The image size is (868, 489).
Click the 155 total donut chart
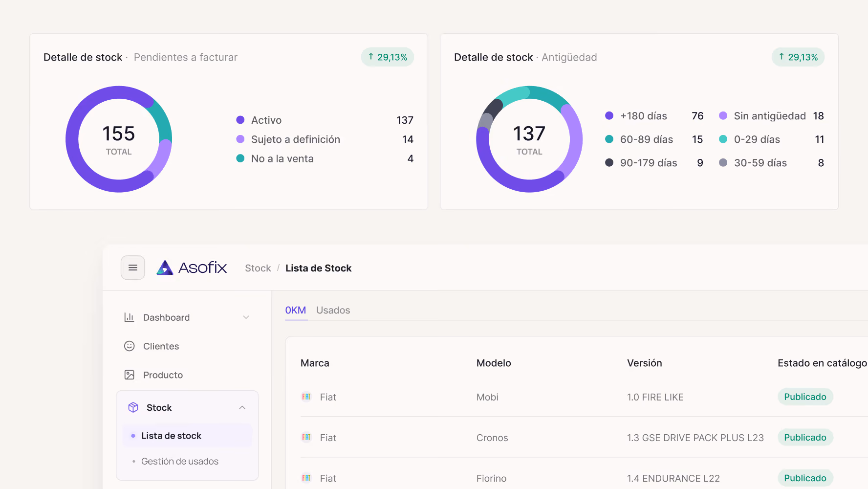tap(119, 139)
